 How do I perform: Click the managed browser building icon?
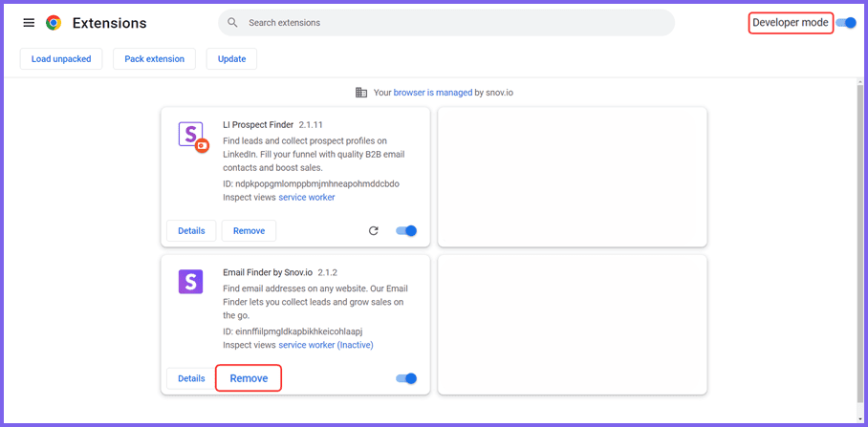(x=361, y=93)
